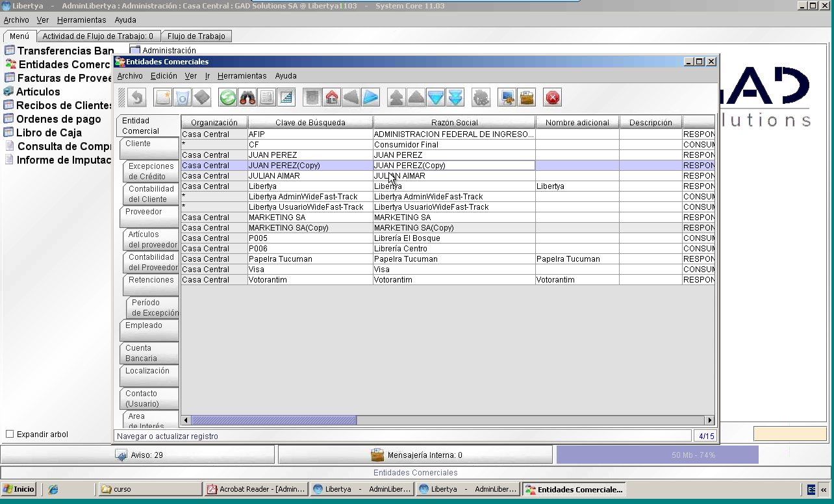Click the grey Parent record left arrow
This screenshot has height=504, width=834.
point(351,97)
